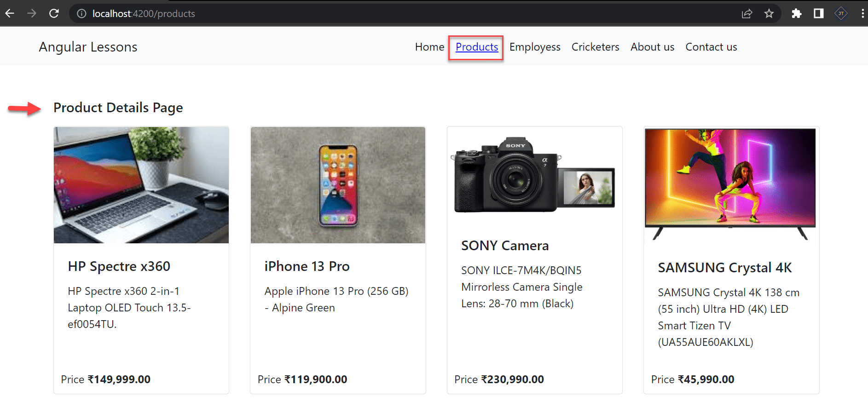Share this page using the share icon
The width and height of the screenshot is (868, 408).
(747, 14)
